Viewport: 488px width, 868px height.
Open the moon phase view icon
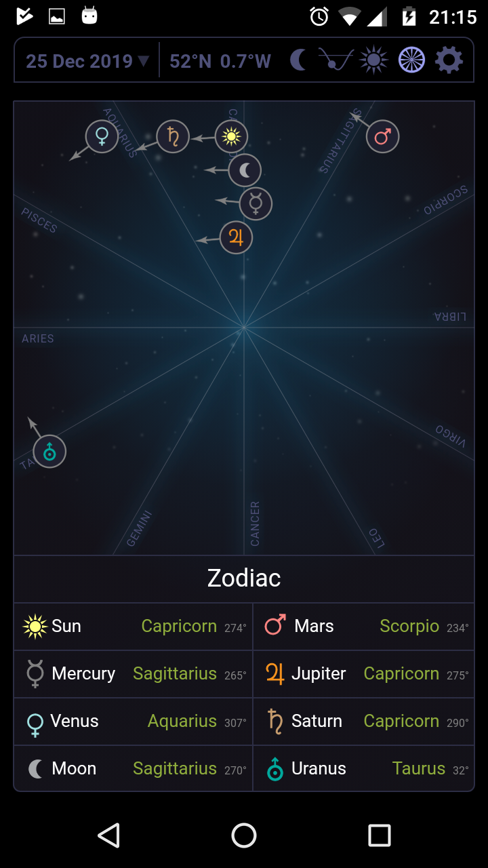299,60
